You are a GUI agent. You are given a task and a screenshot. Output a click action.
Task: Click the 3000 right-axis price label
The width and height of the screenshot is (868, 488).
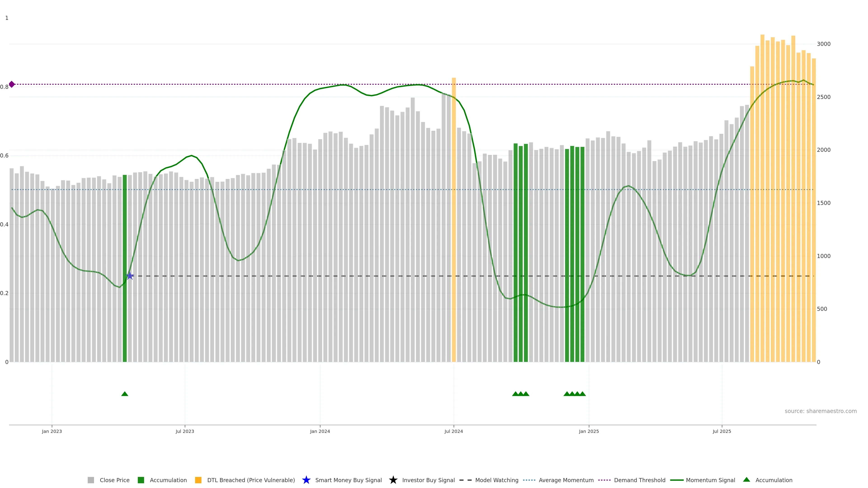(x=823, y=44)
